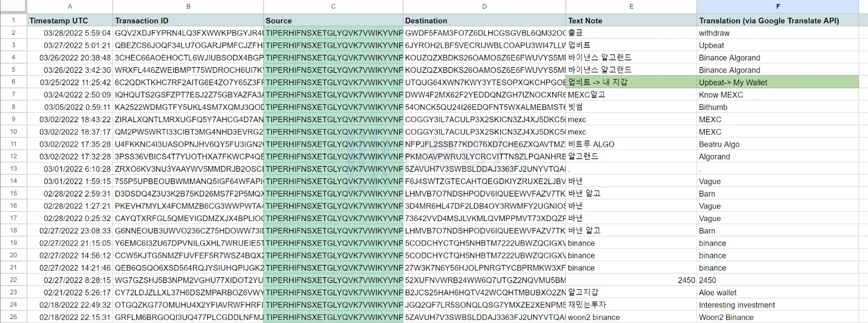Select the 'Upbeat-> My Wallet' translation cell
The width and height of the screenshot is (868, 323).
click(x=777, y=83)
